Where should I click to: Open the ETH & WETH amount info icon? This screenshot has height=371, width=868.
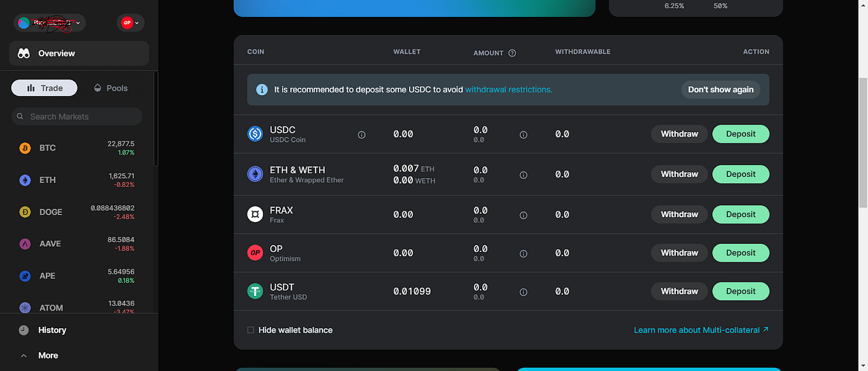[x=523, y=175]
